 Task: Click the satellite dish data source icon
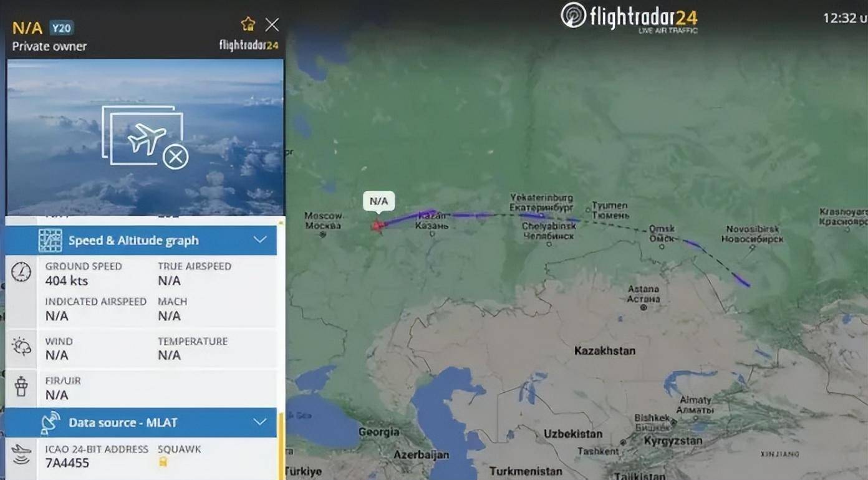pos(51,422)
